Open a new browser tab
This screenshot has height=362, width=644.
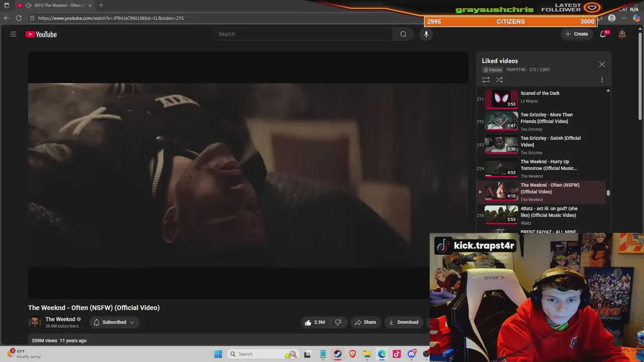(101, 5)
